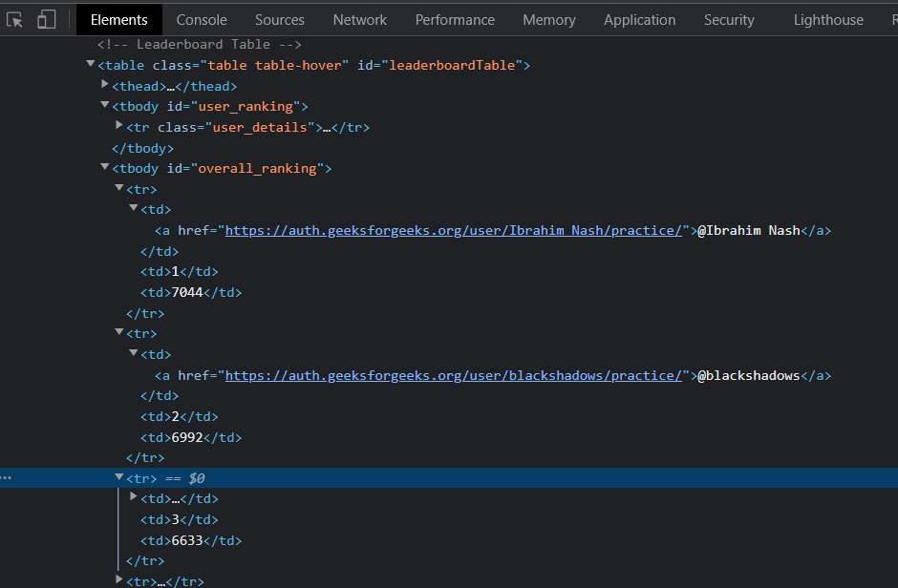Select the td containing rank 3
This screenshot has width=898, height=588.
[x=180, y=520]
